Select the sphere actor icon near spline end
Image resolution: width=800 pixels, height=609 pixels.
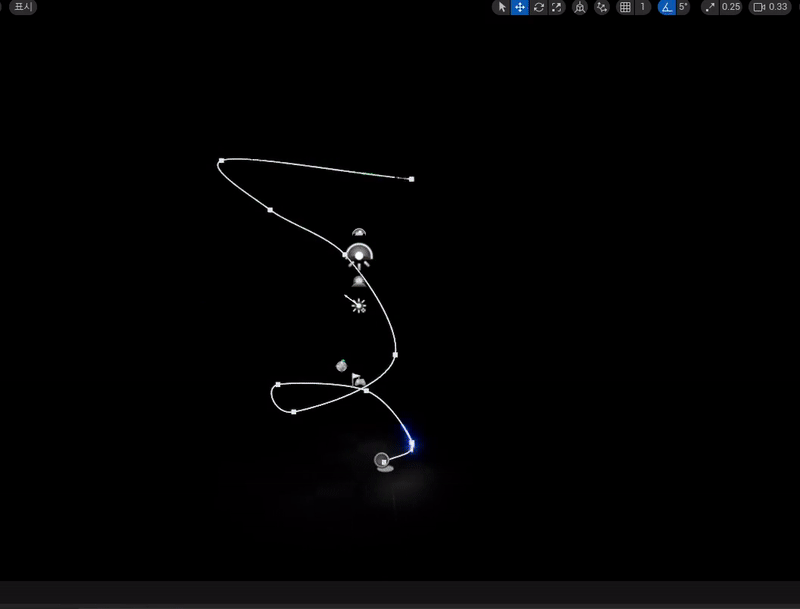pos(381,460)
